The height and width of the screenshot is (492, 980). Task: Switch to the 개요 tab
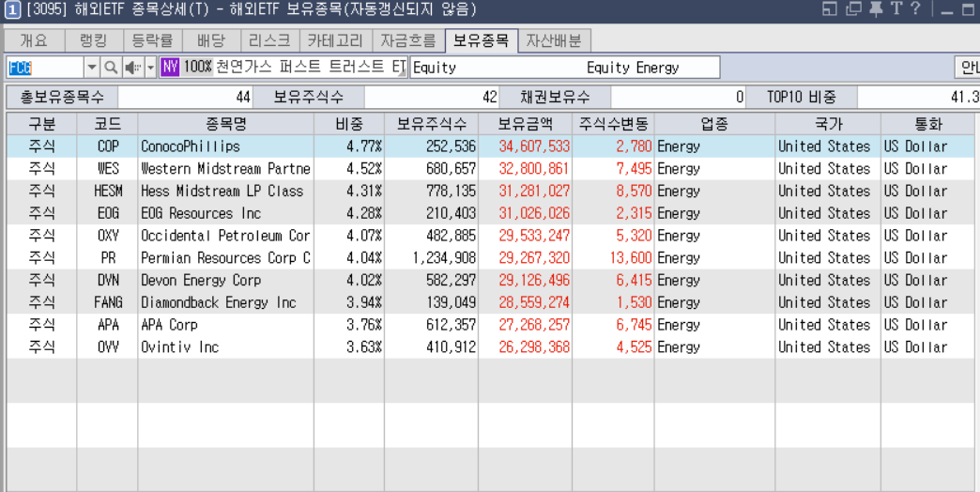coord(34,40)
